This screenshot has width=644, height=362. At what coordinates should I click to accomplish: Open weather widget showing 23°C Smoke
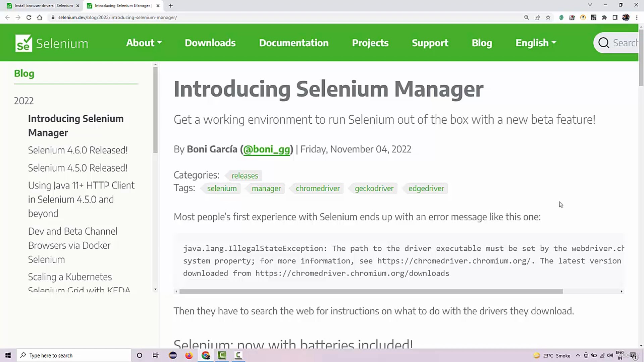point(551,355)
